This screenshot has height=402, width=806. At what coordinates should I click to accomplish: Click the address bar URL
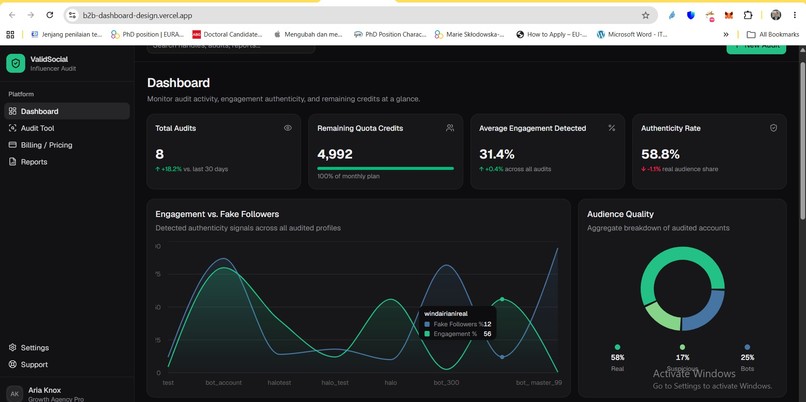[x=137, y=15]
